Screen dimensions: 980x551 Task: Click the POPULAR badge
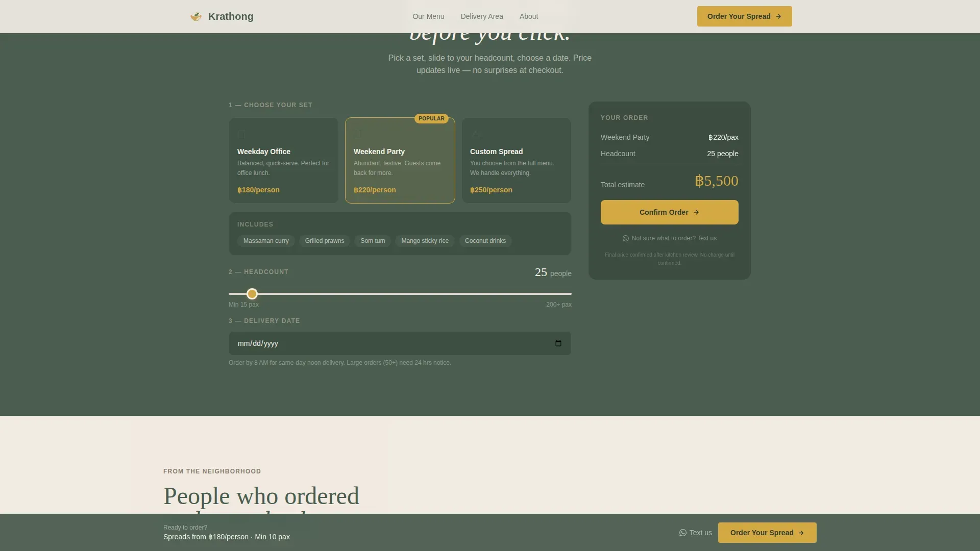[x=431, y=118]
